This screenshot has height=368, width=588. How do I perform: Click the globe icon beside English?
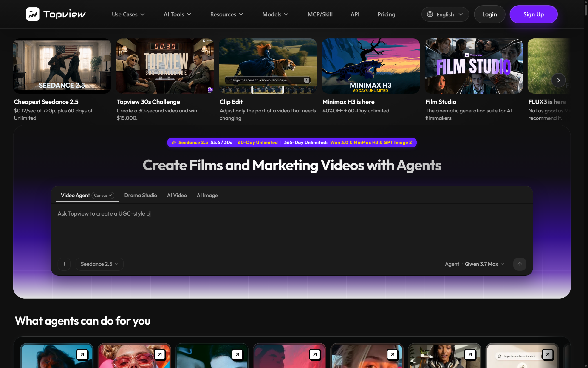tap(430, 14)
